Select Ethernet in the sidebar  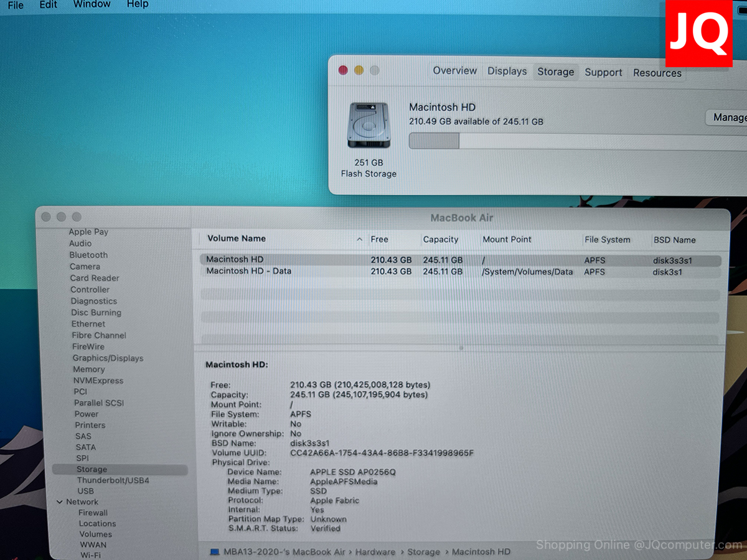tap(88, 324)
